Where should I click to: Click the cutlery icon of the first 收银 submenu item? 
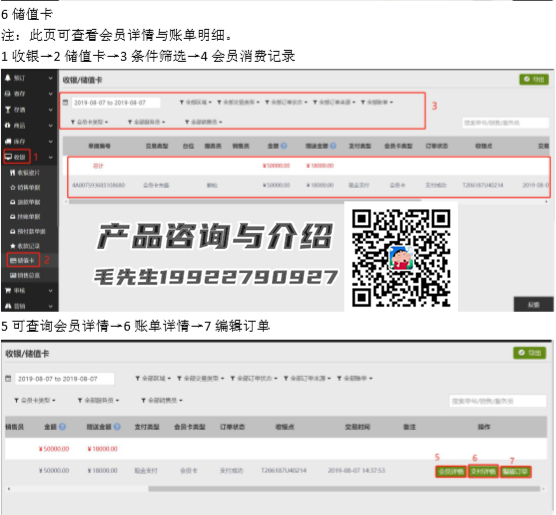pos(13,173)
